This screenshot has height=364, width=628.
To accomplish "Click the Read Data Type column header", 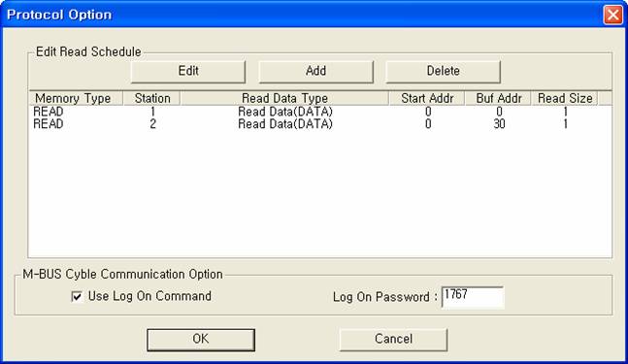I will coord(284,98).
